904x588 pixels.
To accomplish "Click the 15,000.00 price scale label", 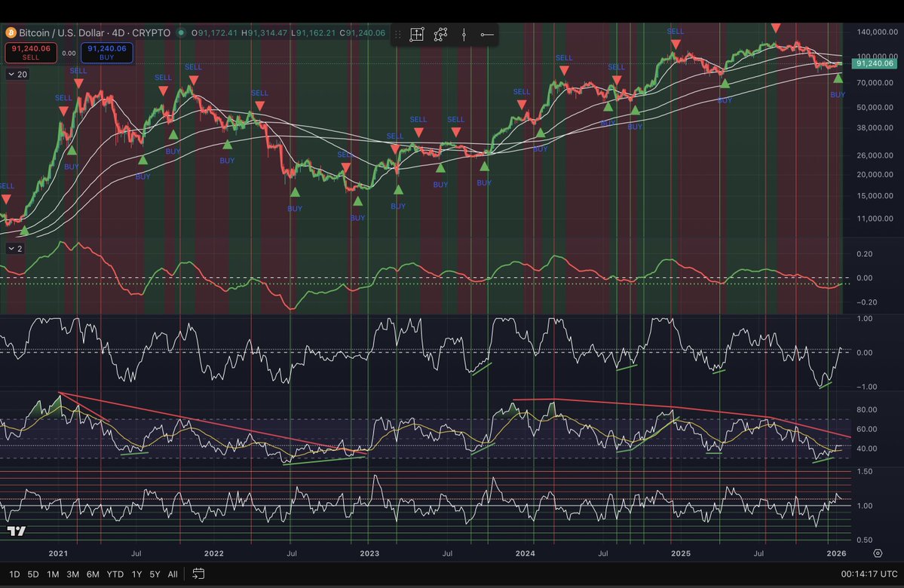I will 877,195.
